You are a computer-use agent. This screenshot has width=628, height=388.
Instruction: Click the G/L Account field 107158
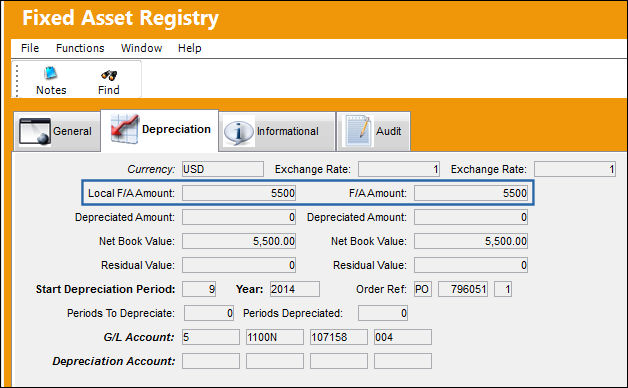[339, 337]
